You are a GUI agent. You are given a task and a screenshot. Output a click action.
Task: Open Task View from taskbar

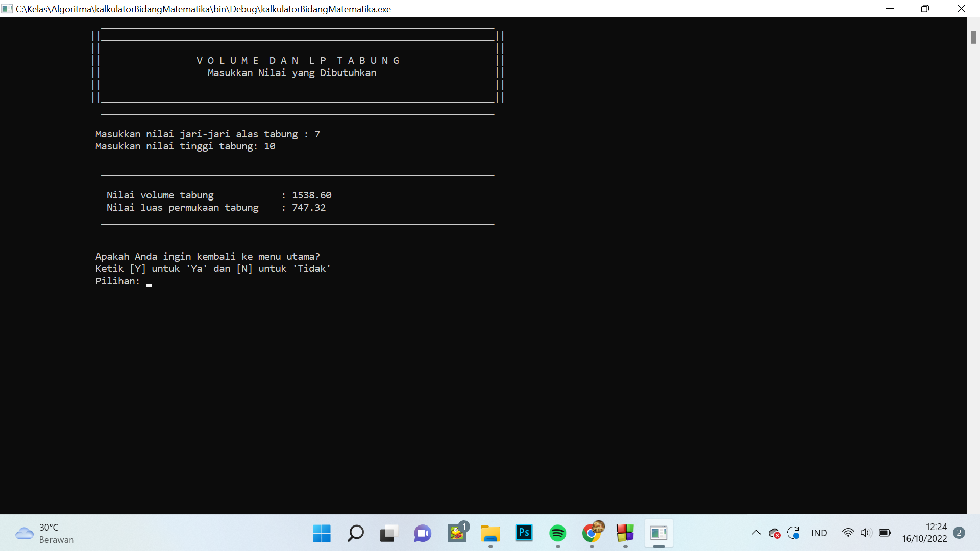pyautogui.click(x=388, y=533)
